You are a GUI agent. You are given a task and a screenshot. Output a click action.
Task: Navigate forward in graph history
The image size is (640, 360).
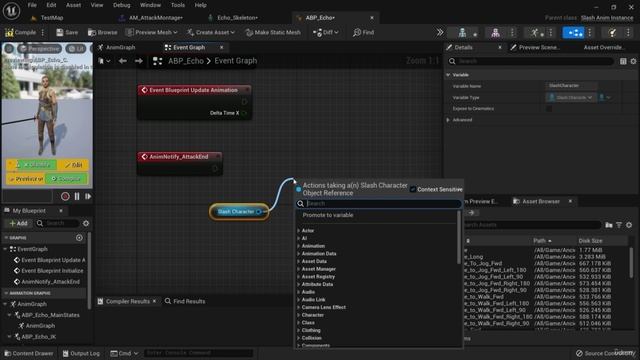pyautogui.click(x=139, y=61)
